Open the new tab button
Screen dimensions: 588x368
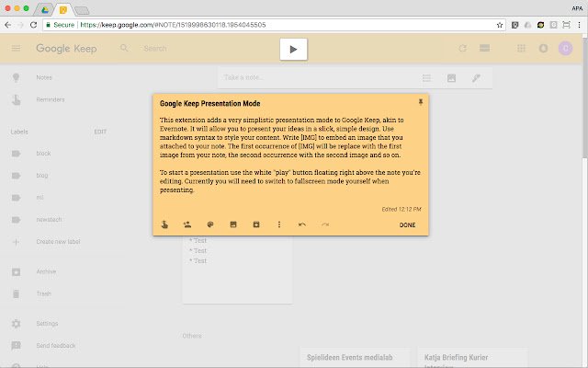82,10
